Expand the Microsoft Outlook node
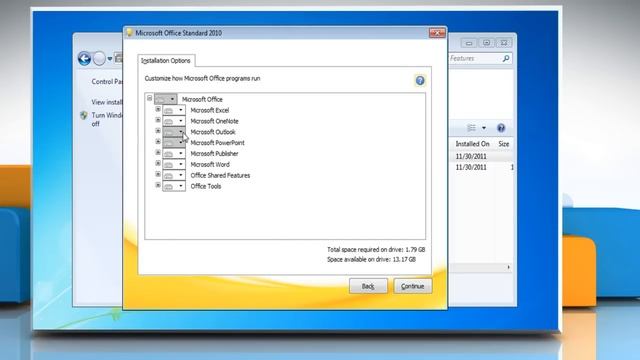Image resolution: width=640 pixels, height=360 pixels. tap(158, 131)
